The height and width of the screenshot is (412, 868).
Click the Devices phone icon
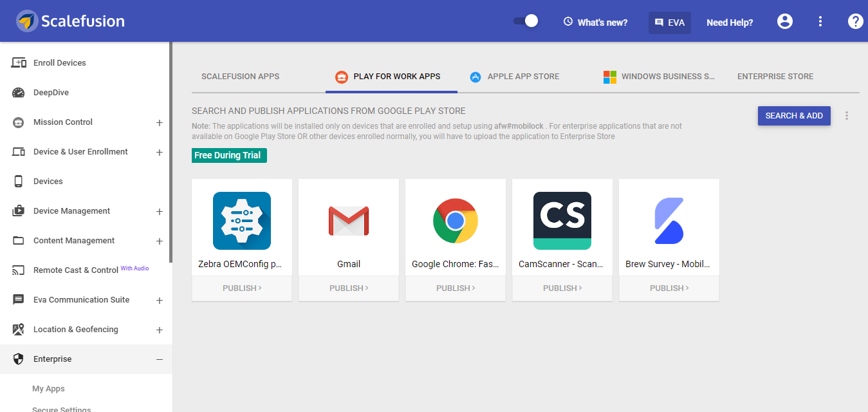click(x=19, y=182)
